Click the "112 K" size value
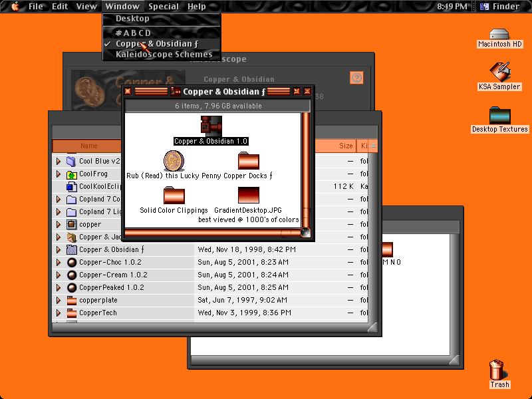 click(344, 187)
